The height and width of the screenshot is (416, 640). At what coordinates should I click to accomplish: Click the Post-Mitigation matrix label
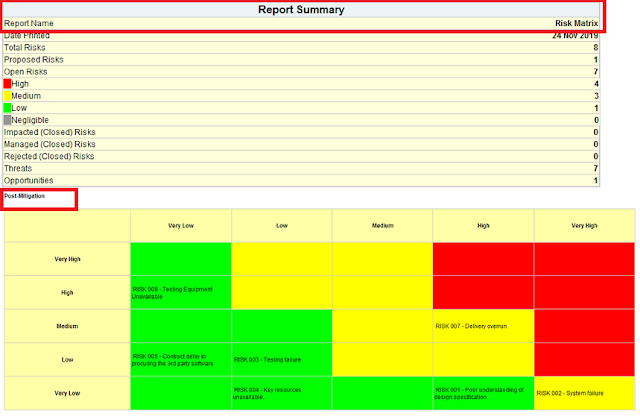coord(24,196)
